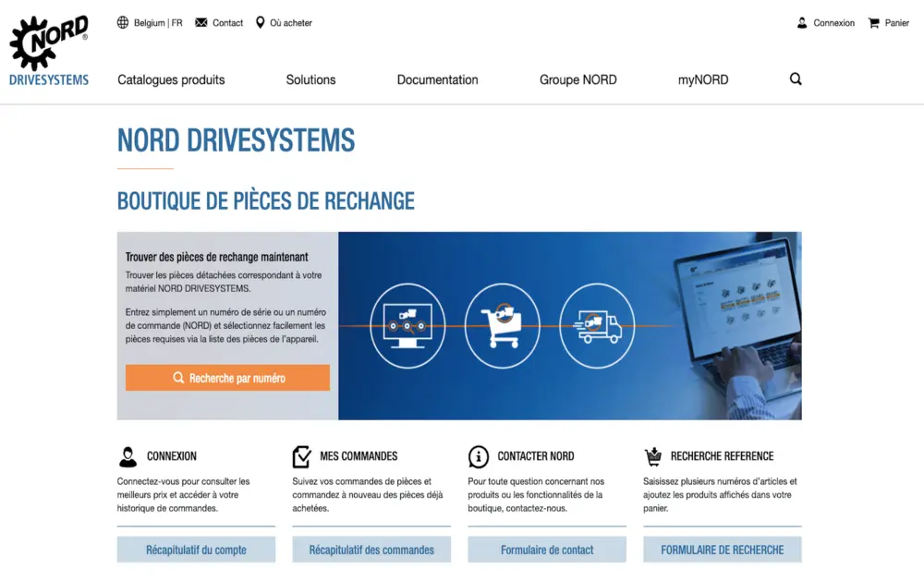
Task: Open the Panier shopping cart icon
Action: coord(873,23)
